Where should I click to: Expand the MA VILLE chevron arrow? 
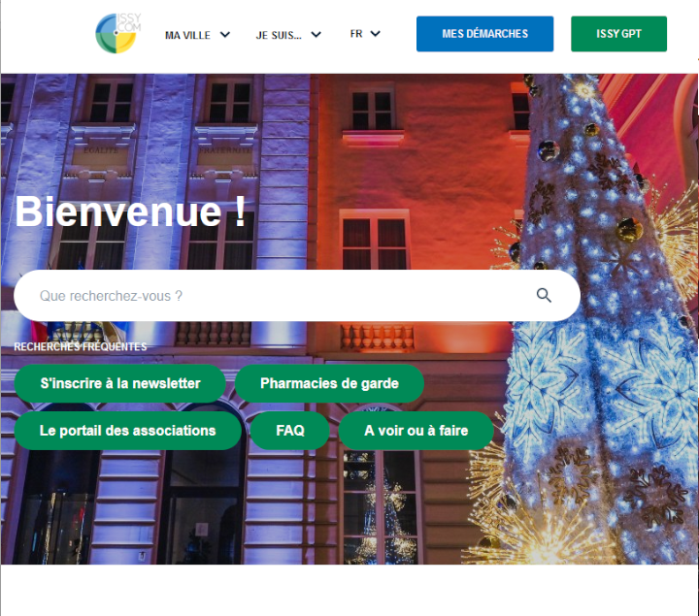click(225, 34)
